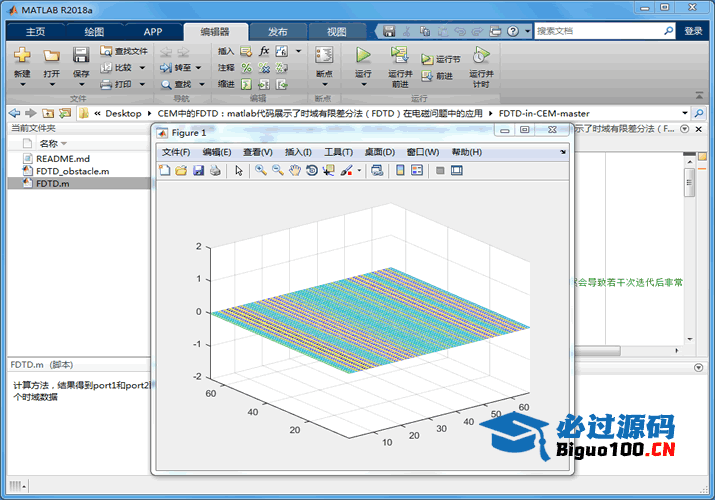The image size is (715, 500).
Task: Click New Figure icon in Figure 1 toolbar
Action: [x=164, y=170]
